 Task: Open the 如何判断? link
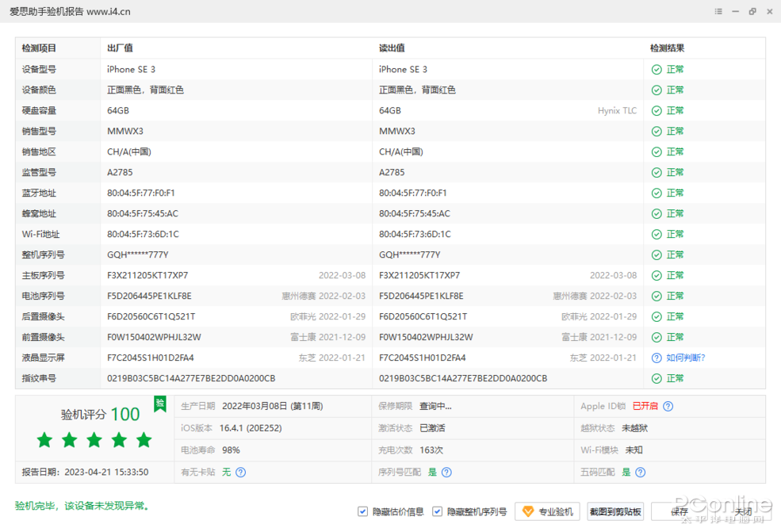click(x=686, y=358)
